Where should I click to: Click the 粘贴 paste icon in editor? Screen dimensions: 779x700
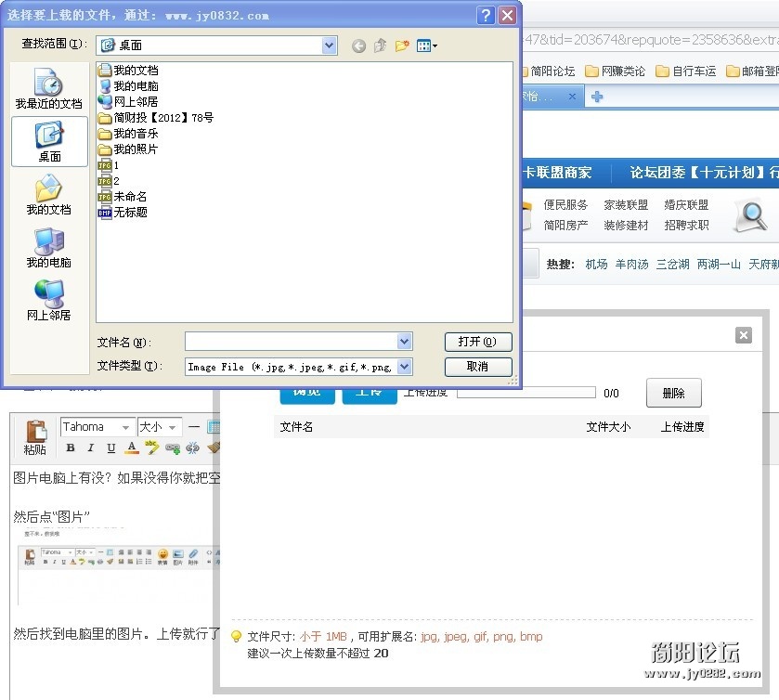pos(35,437)
